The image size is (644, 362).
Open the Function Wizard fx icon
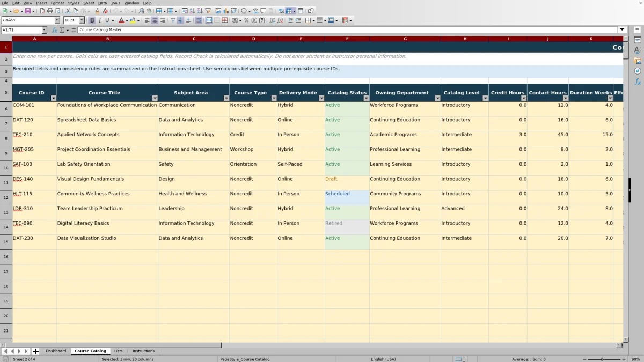[54, 30]
